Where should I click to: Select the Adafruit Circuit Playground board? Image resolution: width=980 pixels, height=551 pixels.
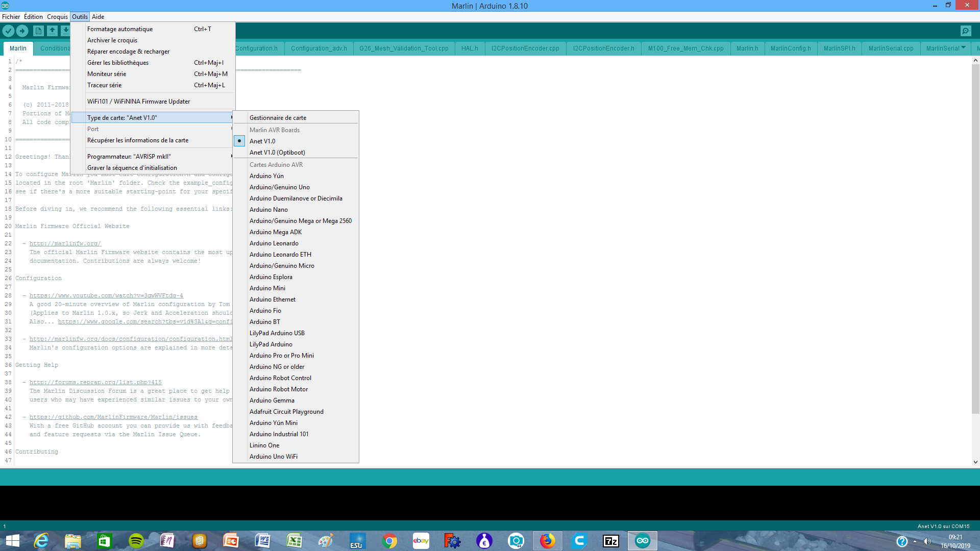(296, 412)
